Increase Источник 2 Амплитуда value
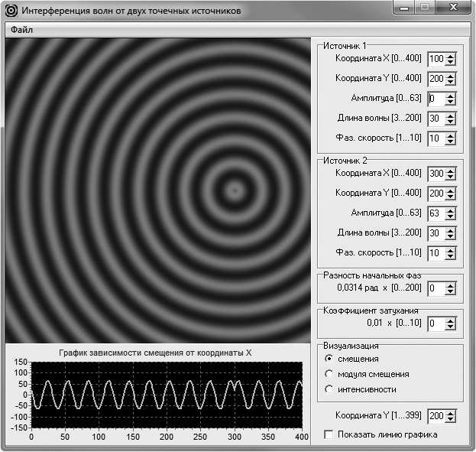 pos(451,210)
